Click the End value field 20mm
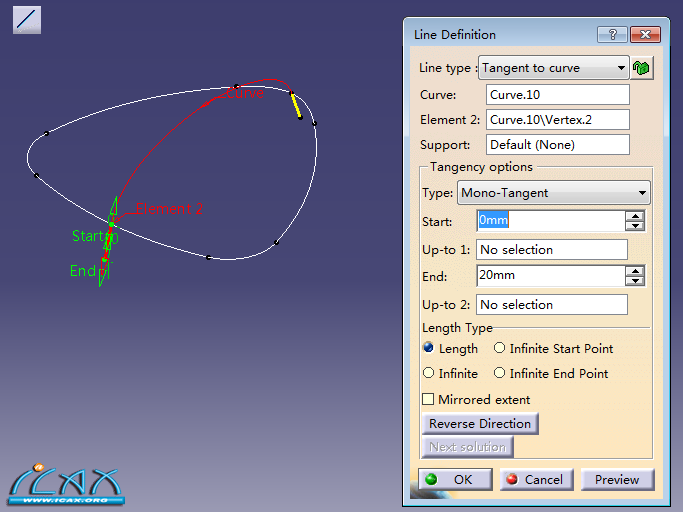This screenshot has width=683, height=512. pos(551,275)
